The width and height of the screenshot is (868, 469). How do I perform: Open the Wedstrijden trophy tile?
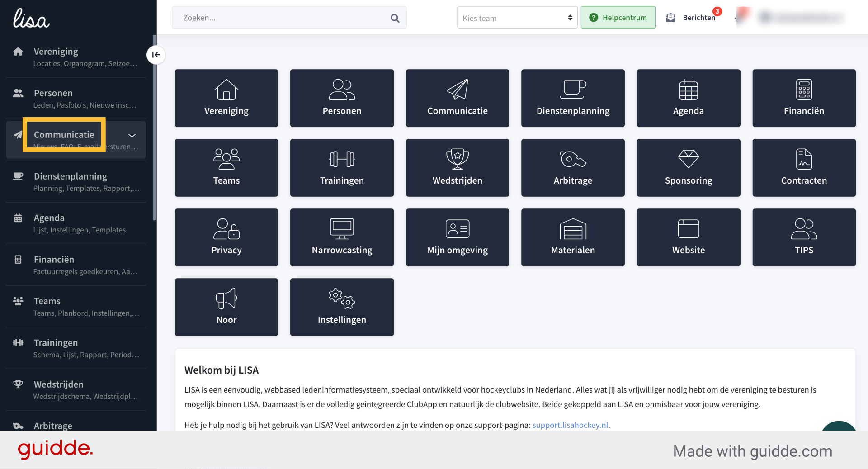(458, 168)
